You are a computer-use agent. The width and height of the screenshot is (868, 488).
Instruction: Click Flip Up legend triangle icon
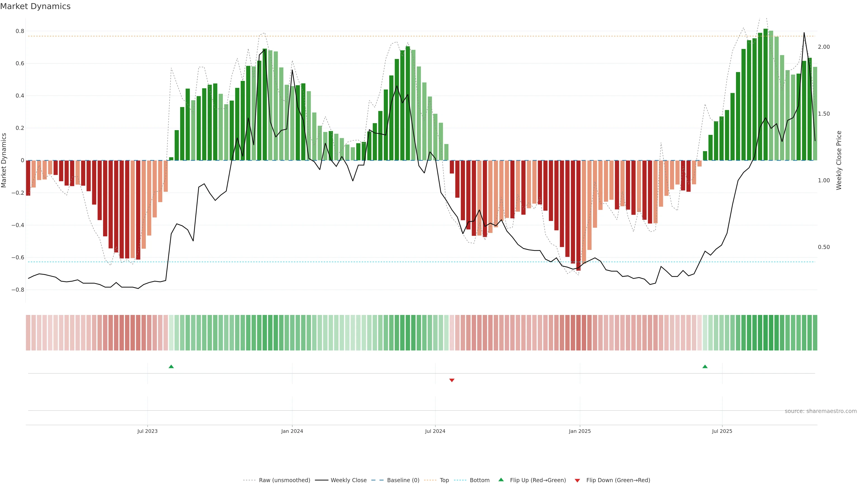tap(501, 480)
